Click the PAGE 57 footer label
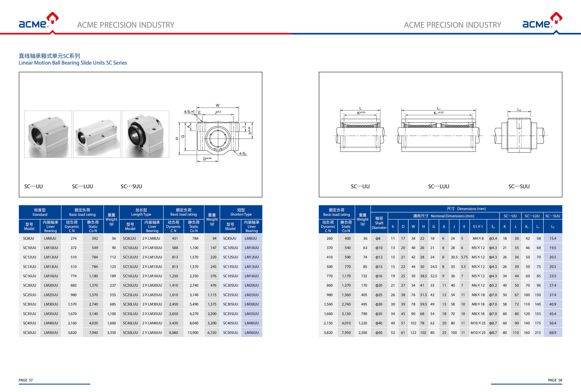 (26, 380)
